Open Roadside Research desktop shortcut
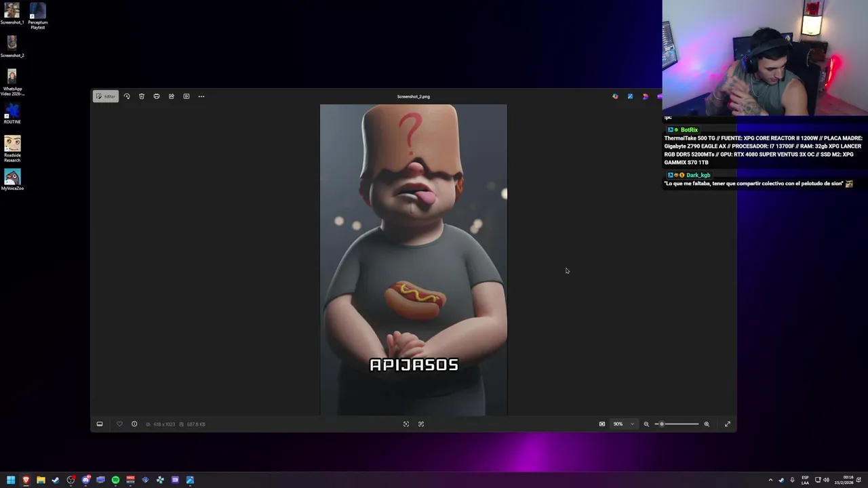Image resolution: width=868 pixels, height=488 pixels. (12, 149)
